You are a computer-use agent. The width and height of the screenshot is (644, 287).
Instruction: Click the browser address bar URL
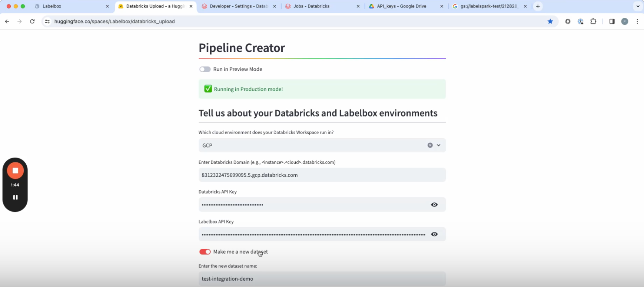pos(114,22)
